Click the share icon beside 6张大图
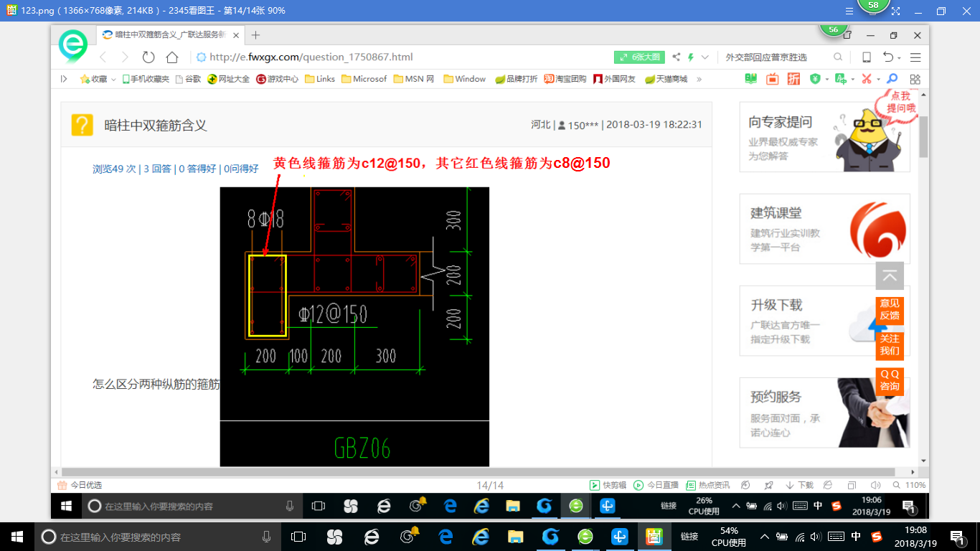Viewport: 980px width, 551px height. (x=676, y=57)
